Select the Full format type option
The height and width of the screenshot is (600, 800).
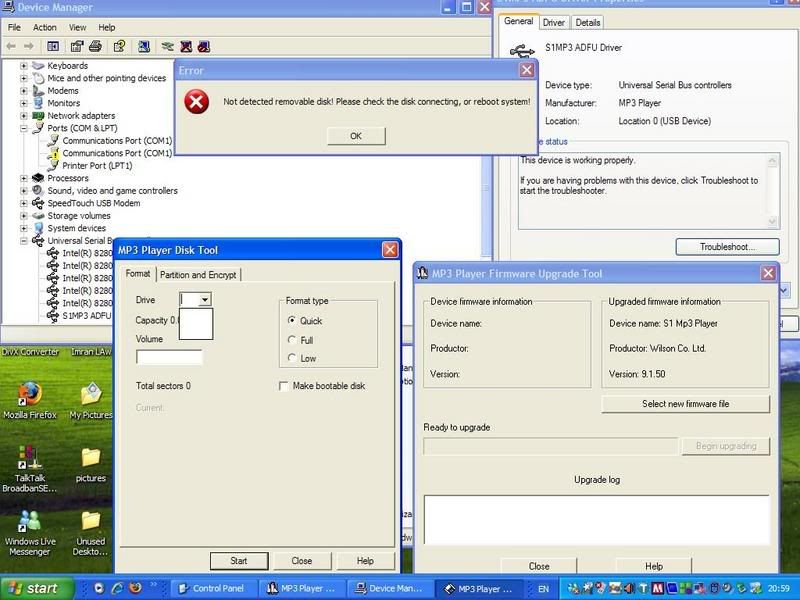coord(292,340)
